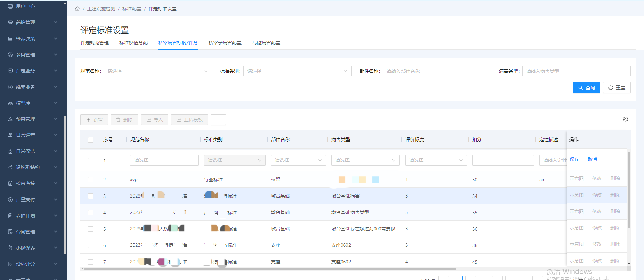This screenshot has width=644, height=280.
Task: Click the table vertical scrollbar
Action: [629, 190]
